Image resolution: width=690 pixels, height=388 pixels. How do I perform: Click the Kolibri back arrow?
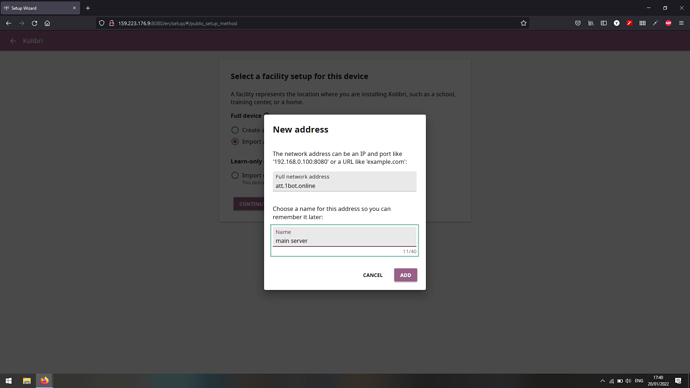[13, 41]
